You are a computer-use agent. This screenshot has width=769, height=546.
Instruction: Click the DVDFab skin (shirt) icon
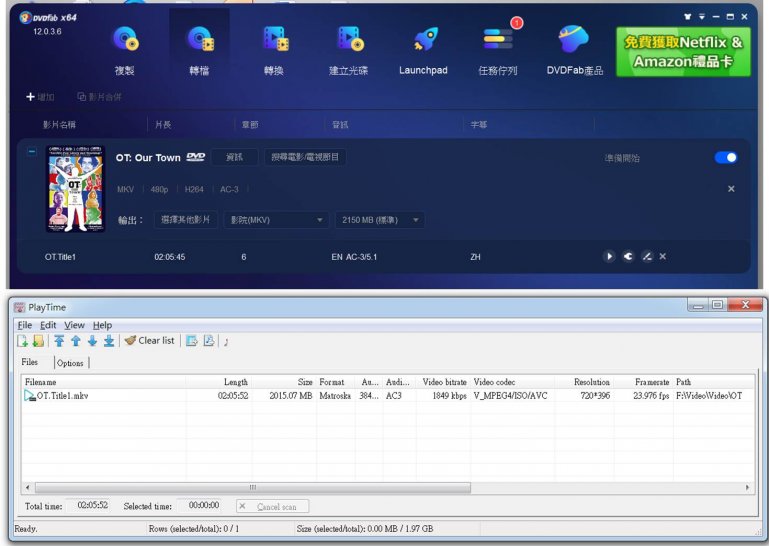(688, 17)
